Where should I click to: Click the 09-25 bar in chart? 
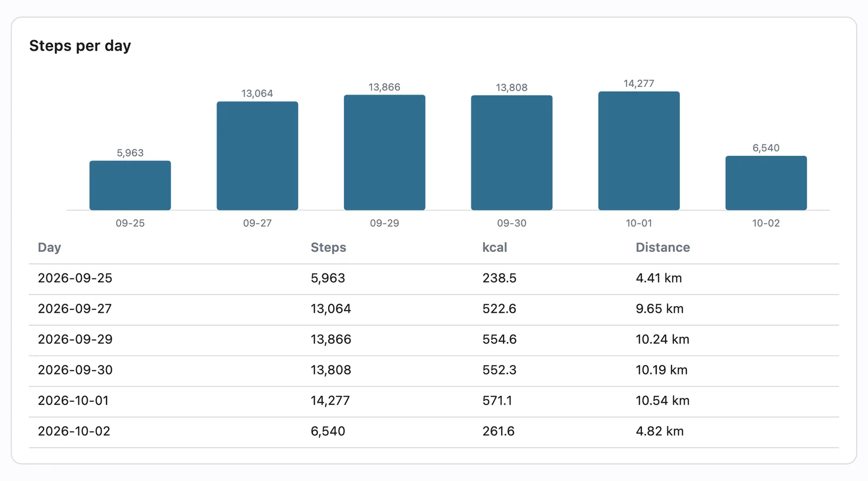(130, 185)
